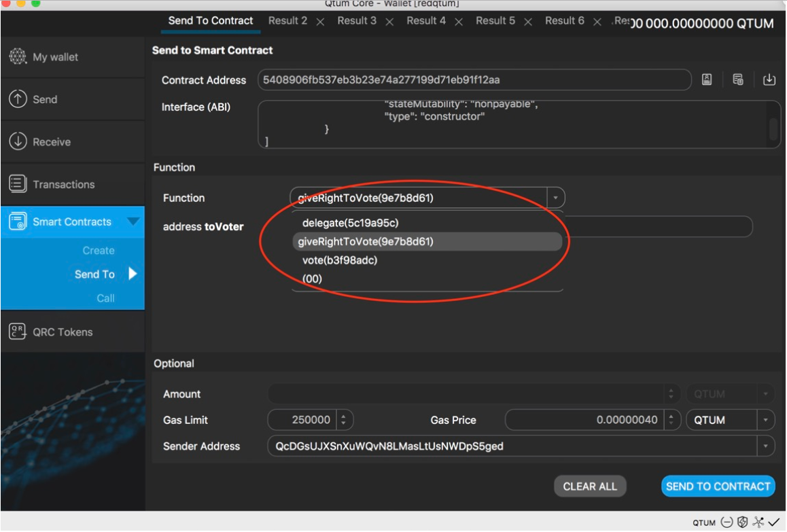Choose giveRightToVote(9e7b8d61) in the dropdown list

click(x=427, y=241)
